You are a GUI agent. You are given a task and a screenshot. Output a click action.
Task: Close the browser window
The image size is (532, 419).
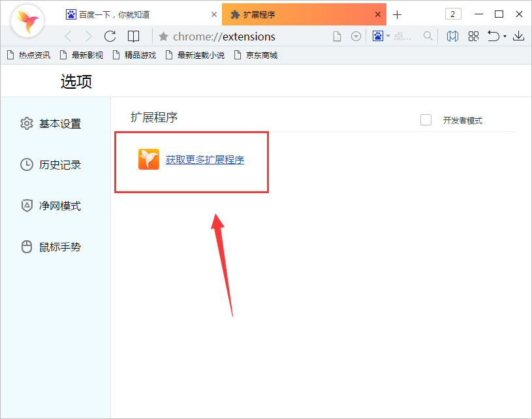point(519,14)
